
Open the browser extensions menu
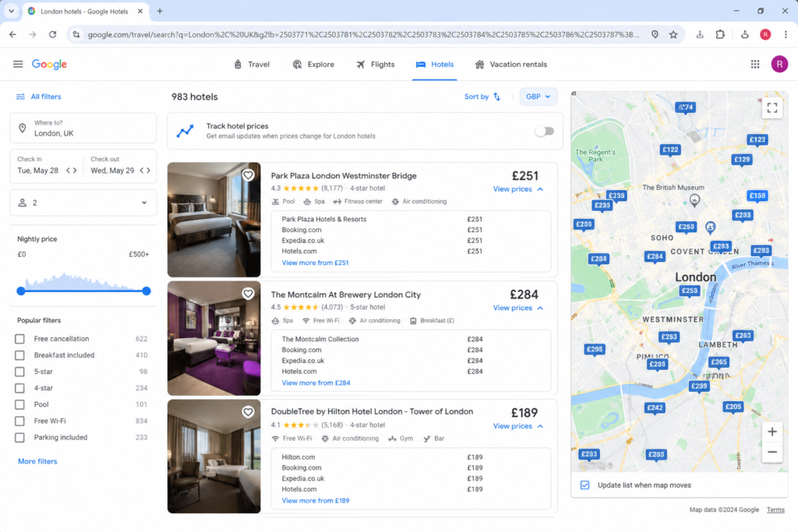click(x=720, y=34)
